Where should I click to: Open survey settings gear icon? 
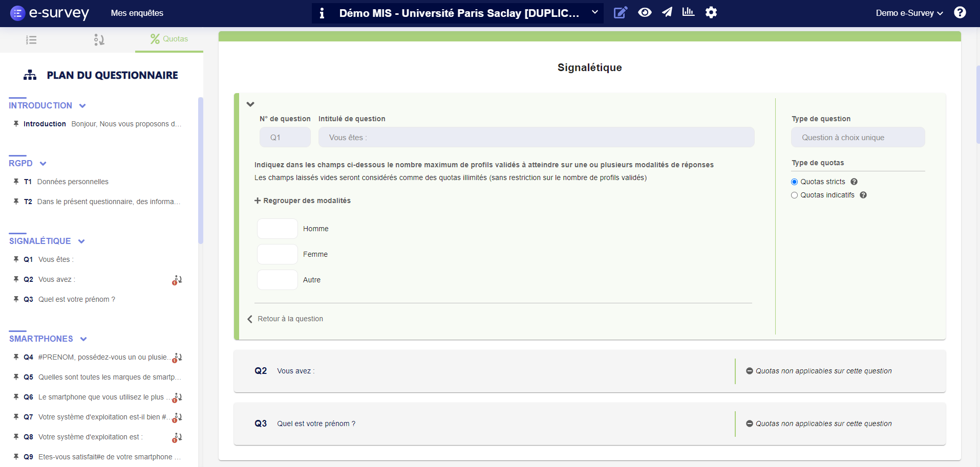pyautogui.click(x=711, y=12)
